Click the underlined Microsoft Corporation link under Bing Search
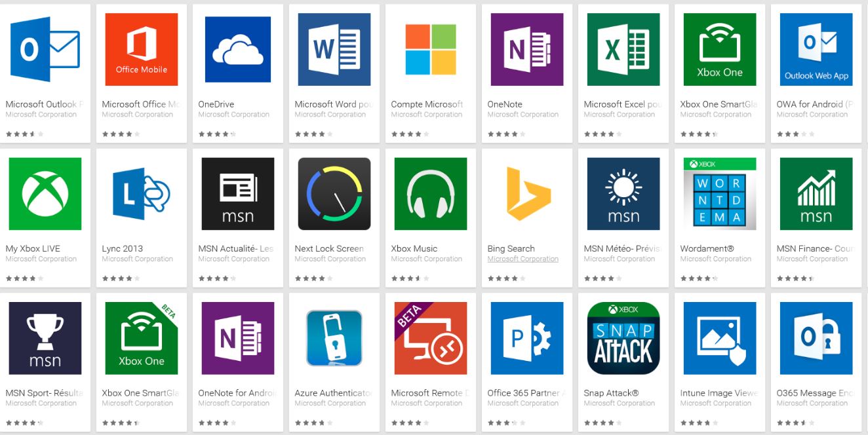The width and height of the screenshot is (868, 435). 523,259
